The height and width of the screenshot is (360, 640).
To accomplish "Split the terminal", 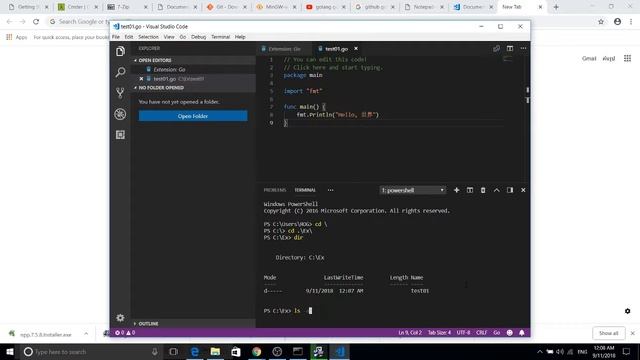I will tap(470, 190).
